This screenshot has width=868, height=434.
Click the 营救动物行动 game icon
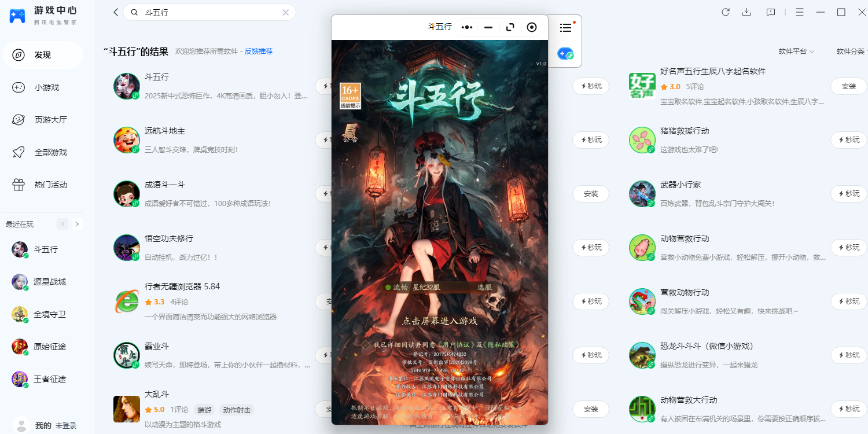642,301
